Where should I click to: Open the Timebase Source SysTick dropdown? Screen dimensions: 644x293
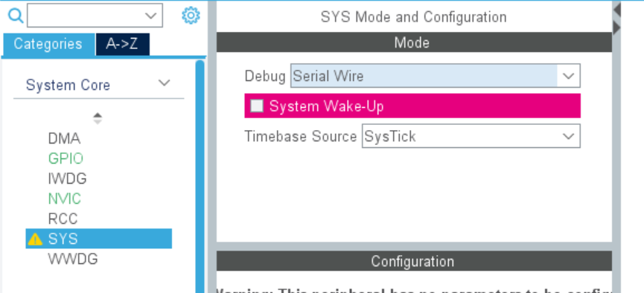coord(471,136)
